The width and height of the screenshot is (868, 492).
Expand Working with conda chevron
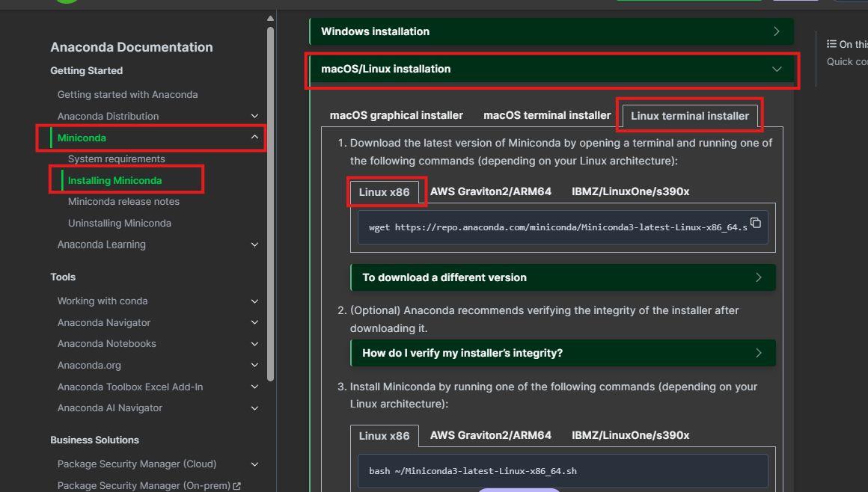pos(254,301)
